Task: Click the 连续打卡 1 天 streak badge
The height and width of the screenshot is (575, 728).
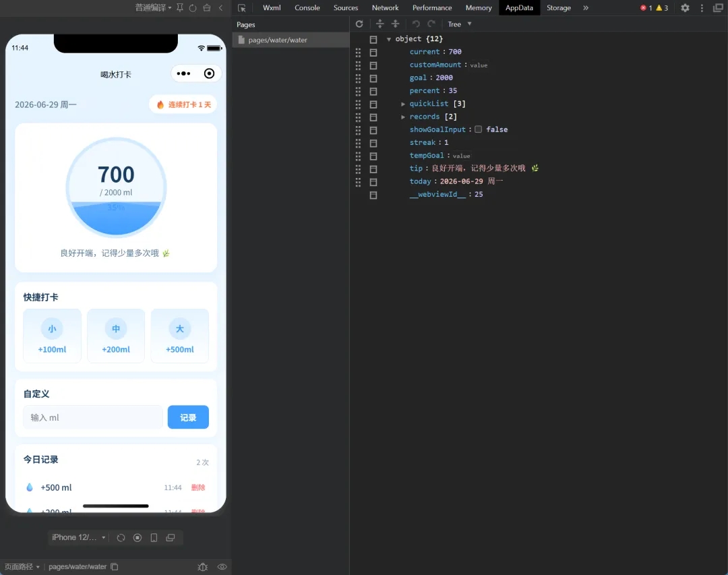Action: (x=183, y=104)
